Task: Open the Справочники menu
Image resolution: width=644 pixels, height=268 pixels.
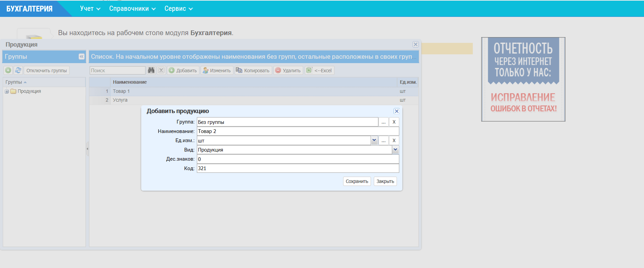Action: click(132, 9)
